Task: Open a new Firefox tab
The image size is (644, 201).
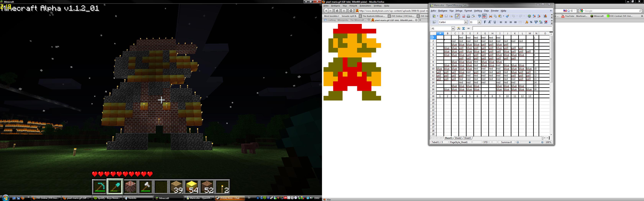Action: point(420,20)
